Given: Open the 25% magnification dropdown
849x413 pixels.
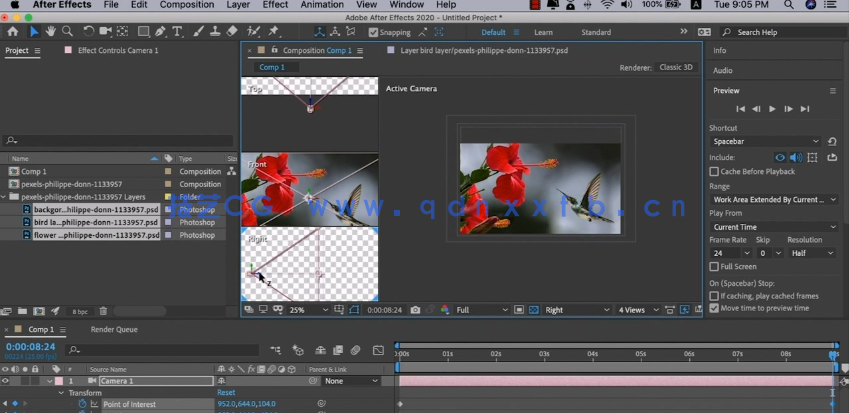Looking at the screenshot, I should coord(309,310).
